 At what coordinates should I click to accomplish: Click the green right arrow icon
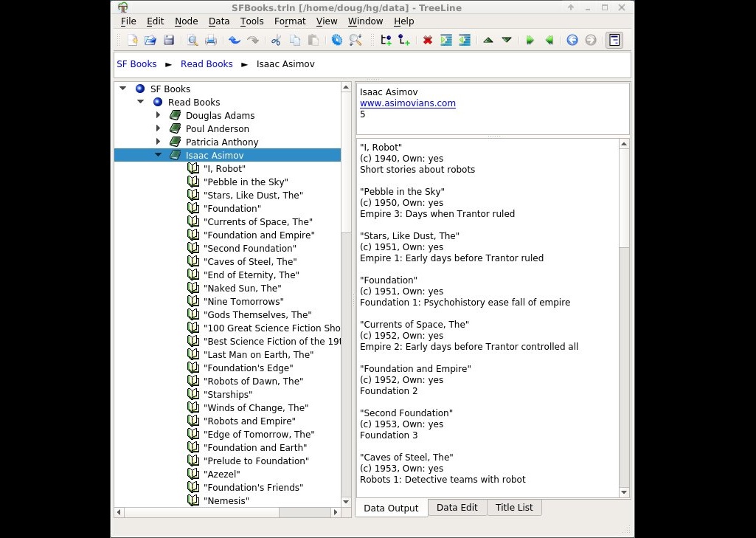(530, 40)
